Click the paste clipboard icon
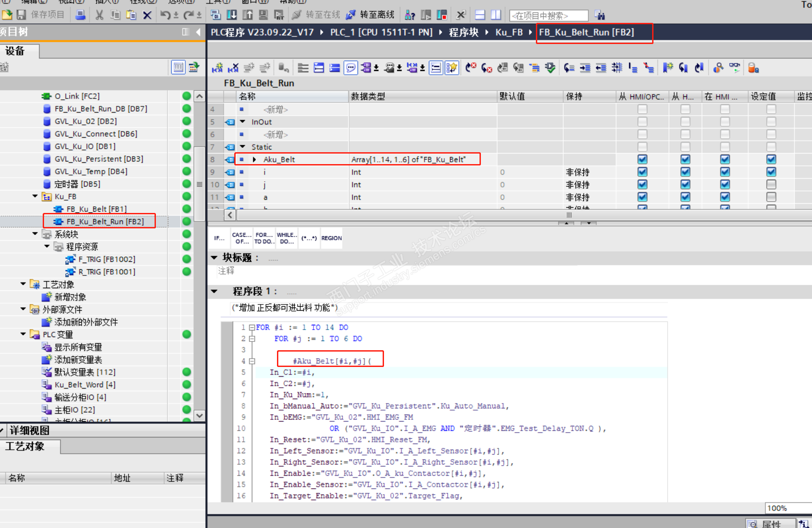The image size is (812, 528). coord(131,15)
